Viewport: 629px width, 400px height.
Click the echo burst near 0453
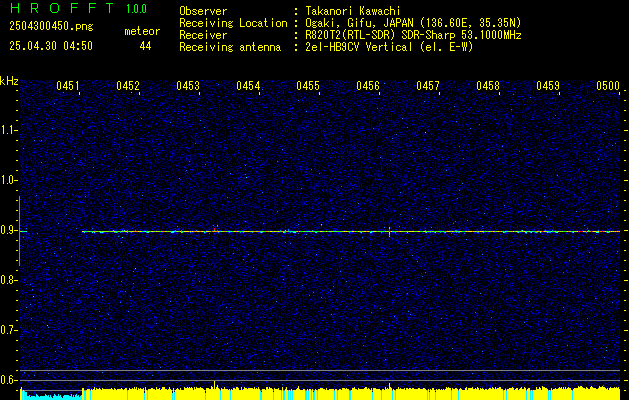tap(215, 229)
